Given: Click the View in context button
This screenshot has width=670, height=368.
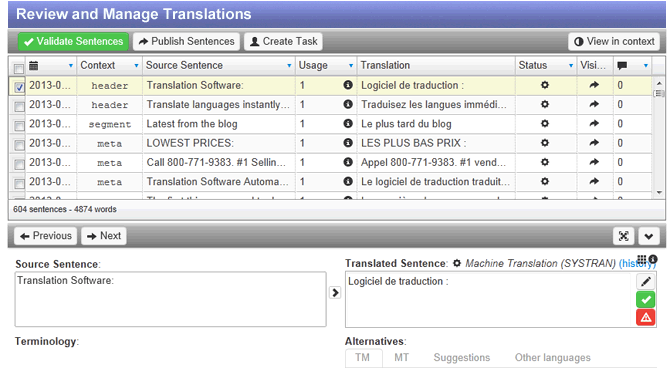Looking at the screenshot, I should tap(614, 41).
